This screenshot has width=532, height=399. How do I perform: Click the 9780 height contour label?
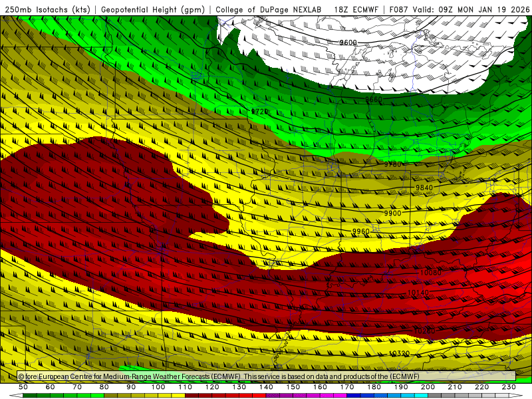(392, 164)
